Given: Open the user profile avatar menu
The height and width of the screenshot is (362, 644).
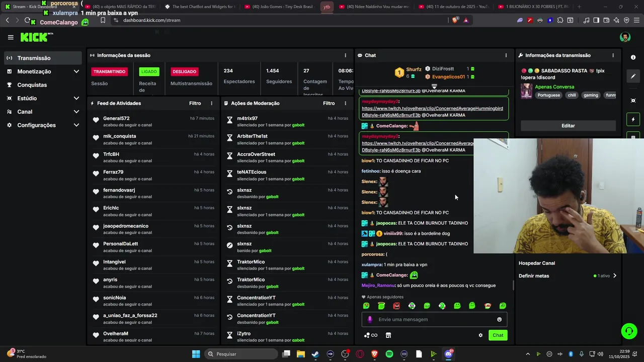Looking at the screenshot, I should click(625, 37).
